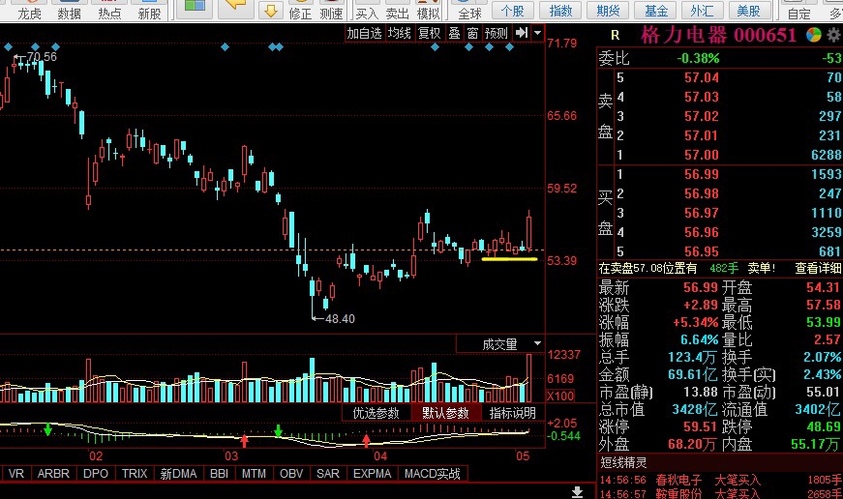Open the 热点 toolbar item

109,13
